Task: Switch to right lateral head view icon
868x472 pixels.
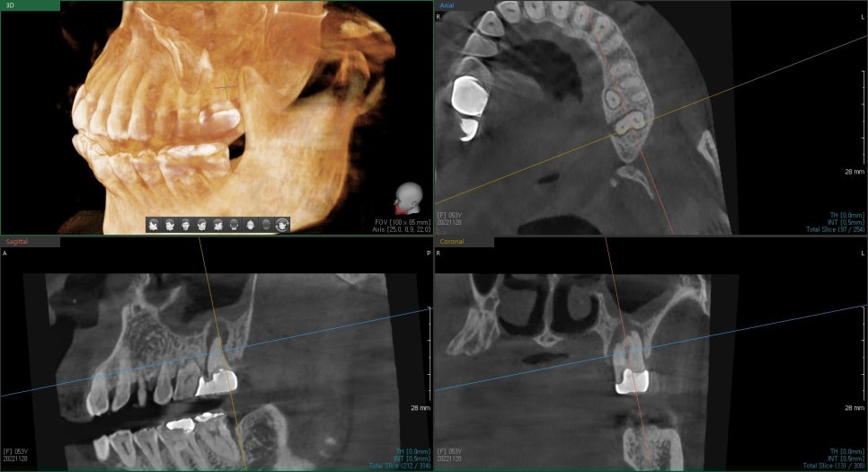Action: pos(154,225)
